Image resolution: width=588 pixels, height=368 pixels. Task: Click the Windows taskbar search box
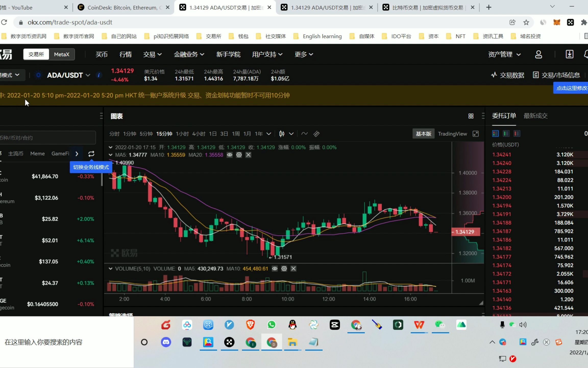(x=67, y=342)
